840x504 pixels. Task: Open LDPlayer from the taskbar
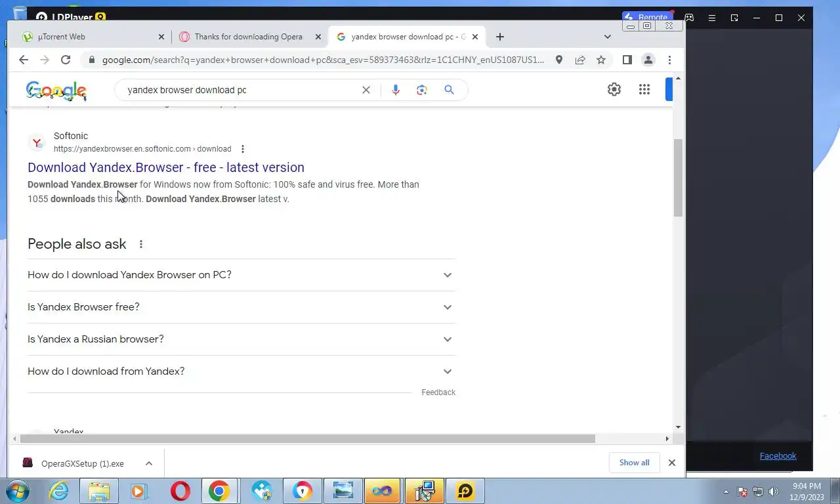tap(465, 491)
